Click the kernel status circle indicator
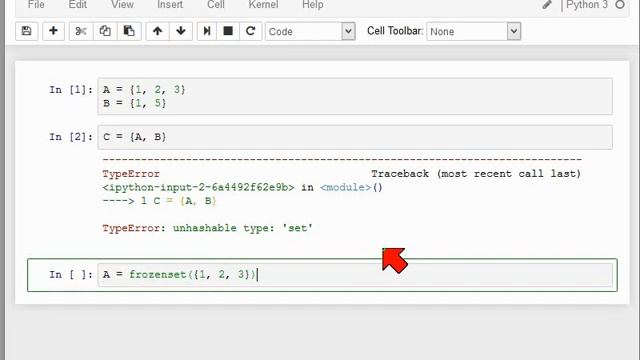Viewport: 640px width, 360px height. point(620,4)
